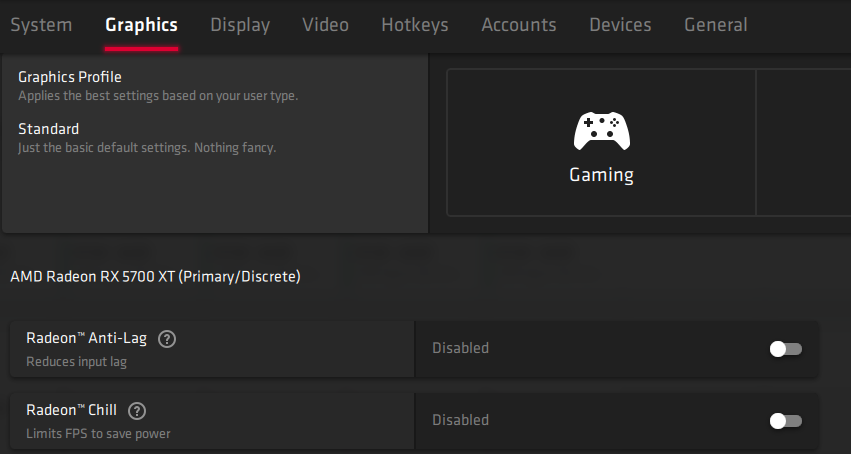Viewport: 851px width, 454px height.
Task: Switch to the Display tab
Action: coord(240,25)
